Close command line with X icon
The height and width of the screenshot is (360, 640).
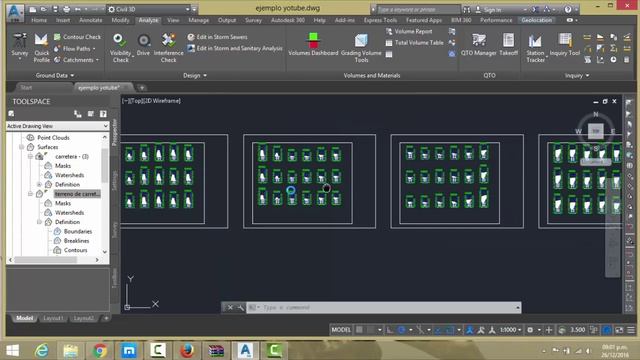coord(230,307)
